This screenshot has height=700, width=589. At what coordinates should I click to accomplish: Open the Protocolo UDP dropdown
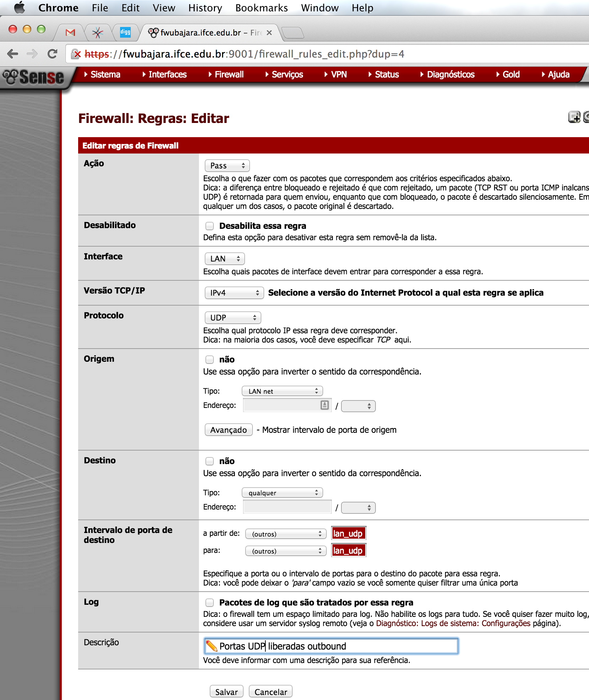click(233, 318)
